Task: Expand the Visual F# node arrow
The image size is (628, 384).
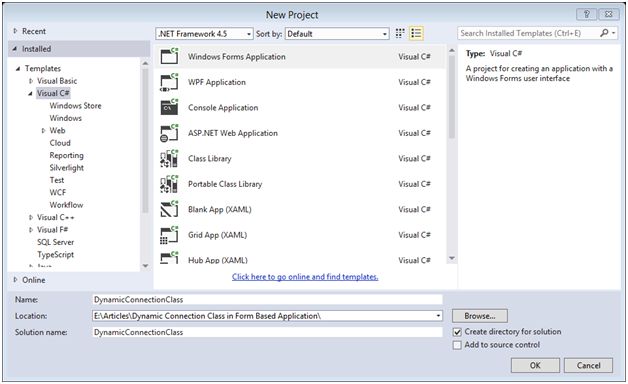Action: point(31,230)
